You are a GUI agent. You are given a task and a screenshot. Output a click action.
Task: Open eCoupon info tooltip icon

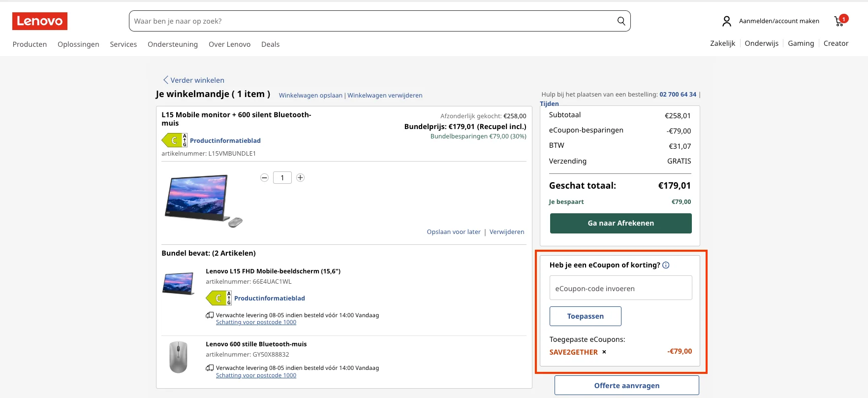tap(666, 265)
